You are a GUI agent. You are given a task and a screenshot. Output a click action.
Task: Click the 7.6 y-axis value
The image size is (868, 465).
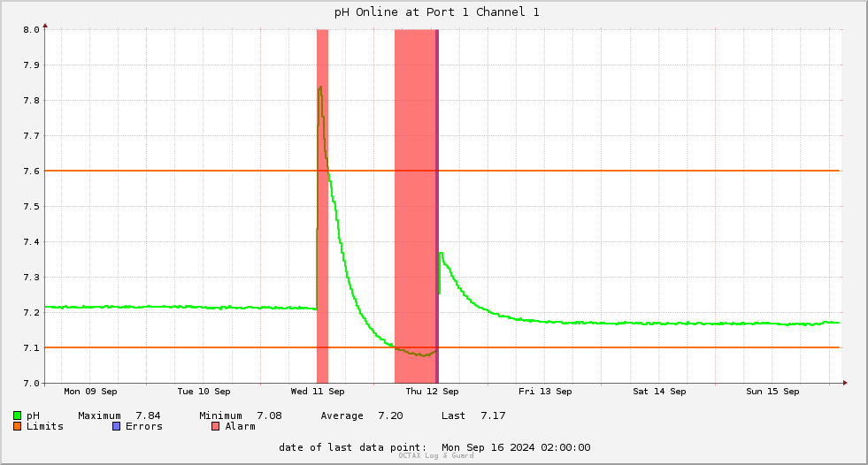click(32, 172)
